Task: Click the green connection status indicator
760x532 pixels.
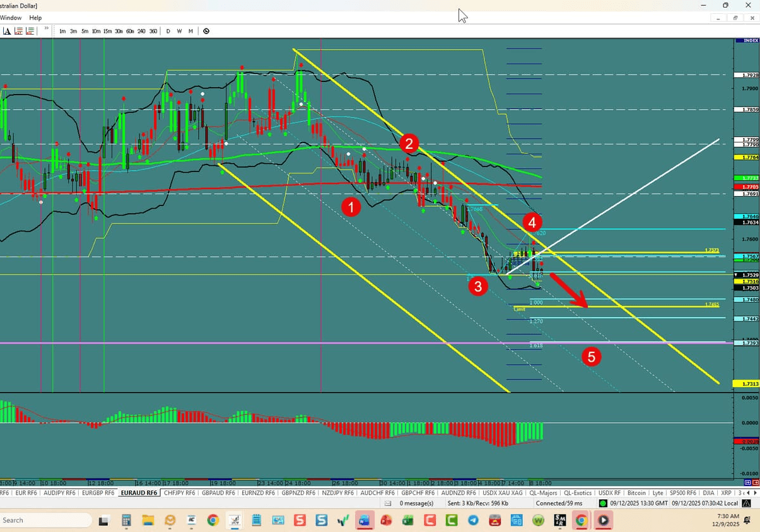Action: (x=602, y=503)
